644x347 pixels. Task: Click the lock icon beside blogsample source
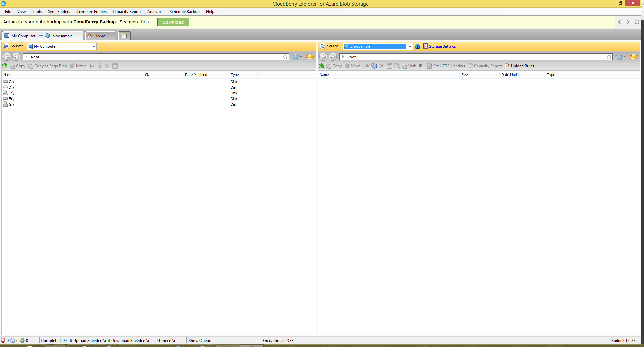tap(418, 46)
